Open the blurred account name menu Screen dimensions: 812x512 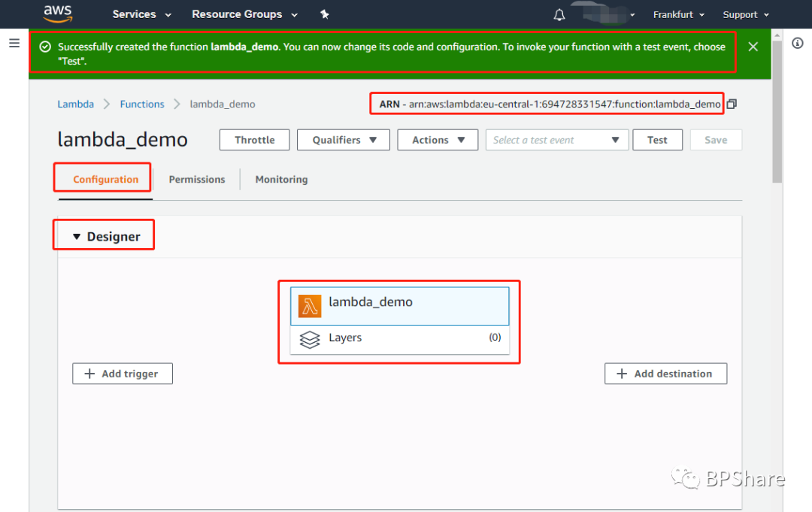[x=607, y=14]
